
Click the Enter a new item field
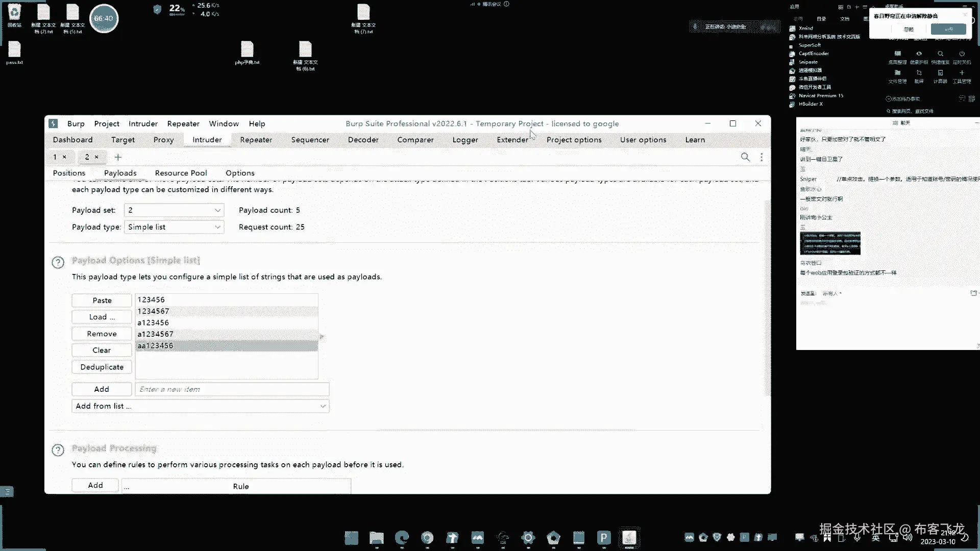point(232,389)
